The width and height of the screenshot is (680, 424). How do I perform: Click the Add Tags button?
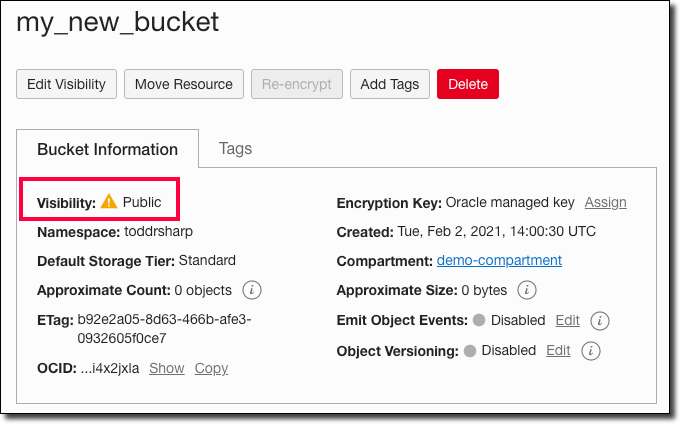pos(390,84)
